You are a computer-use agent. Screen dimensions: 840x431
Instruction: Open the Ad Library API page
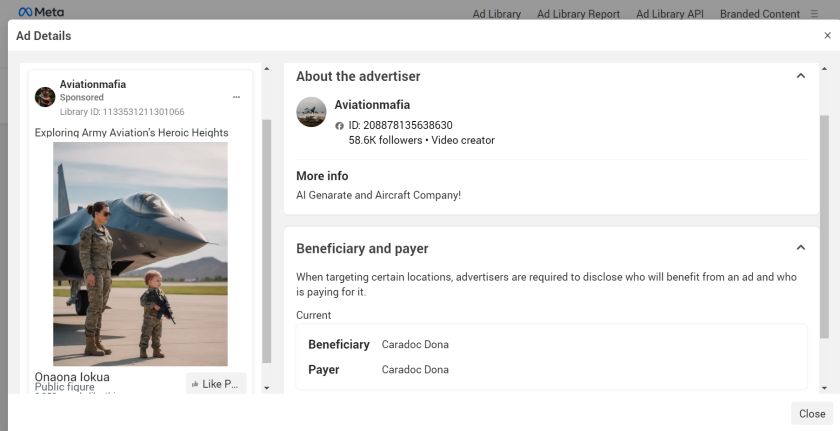[670, 14]
